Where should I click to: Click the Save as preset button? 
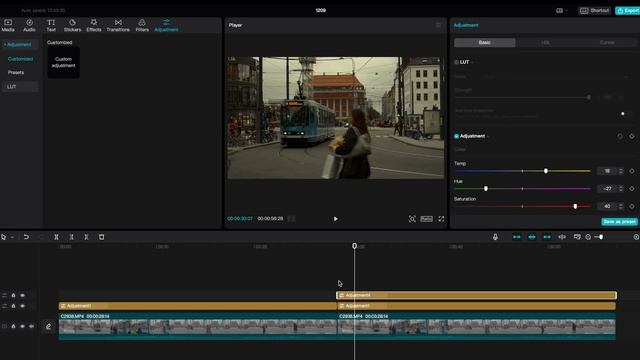pyautogui.click(x=619, y=222)
